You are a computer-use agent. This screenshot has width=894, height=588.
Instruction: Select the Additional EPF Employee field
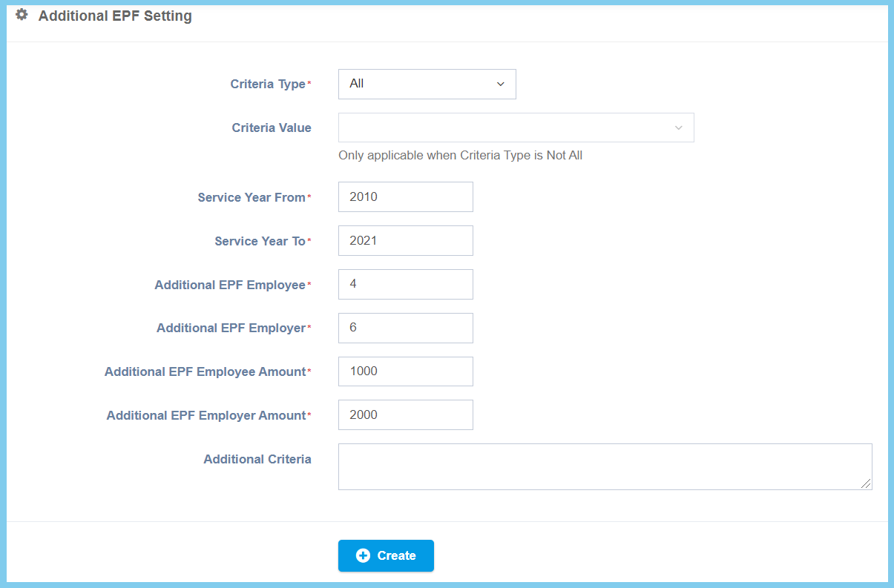pos(405,284)
